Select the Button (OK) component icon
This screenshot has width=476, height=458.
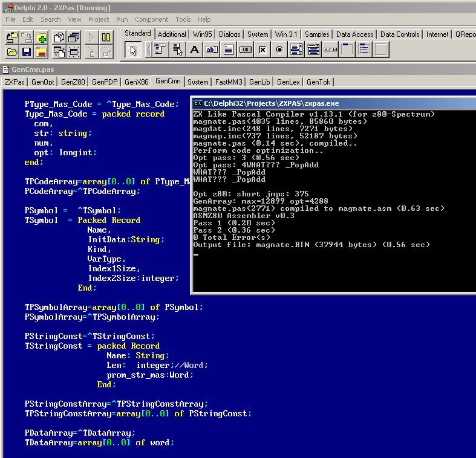(246, 50)
